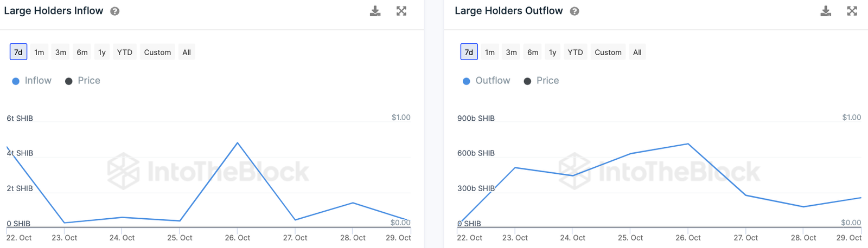This screenshot has height=248, width=868.
Task: Set Inflow chart to 6m range
Action: [82, 53]
